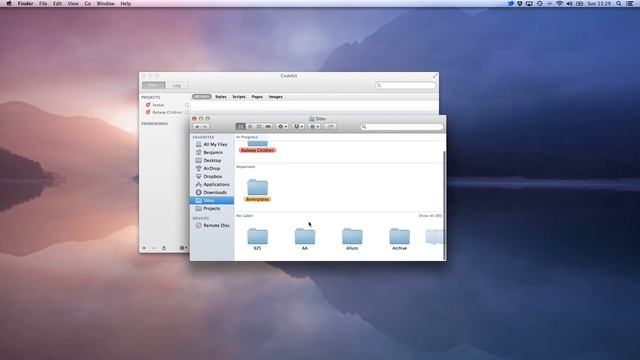The image size is (640, 360).
Task: Click the Finder search field
Action: click(x=402, y=127)
